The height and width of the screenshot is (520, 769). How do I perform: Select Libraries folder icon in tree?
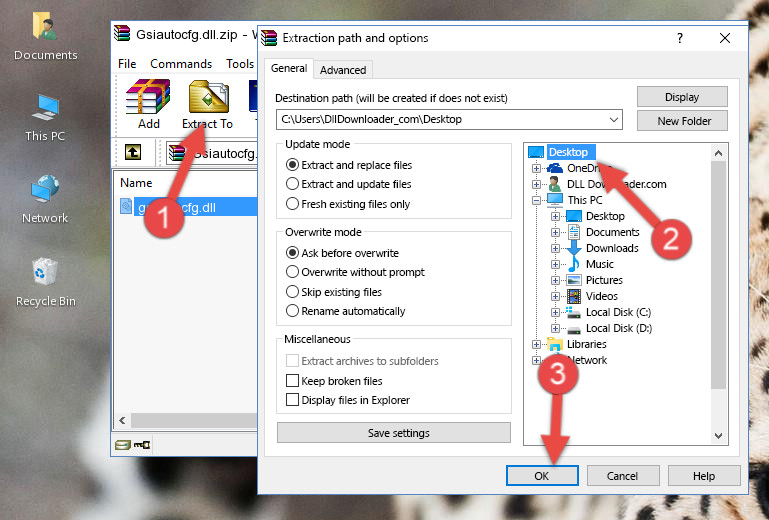click(555, 344)
